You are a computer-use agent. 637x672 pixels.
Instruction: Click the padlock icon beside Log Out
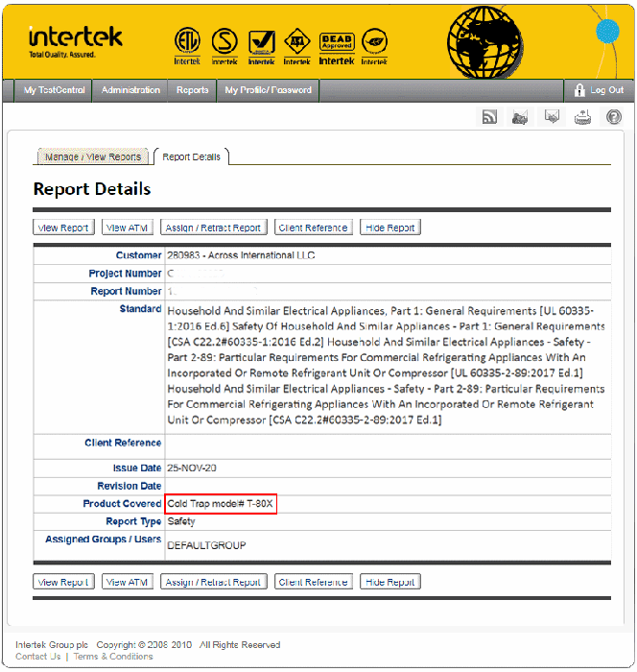click(579, 90)
